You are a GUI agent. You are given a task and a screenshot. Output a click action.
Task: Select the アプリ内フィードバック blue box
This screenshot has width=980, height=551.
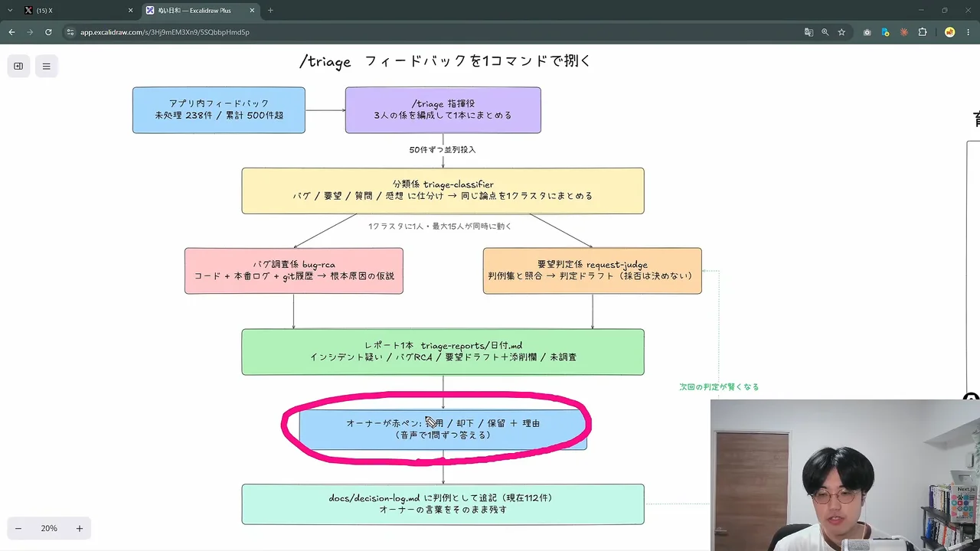[x=219, y=110]
